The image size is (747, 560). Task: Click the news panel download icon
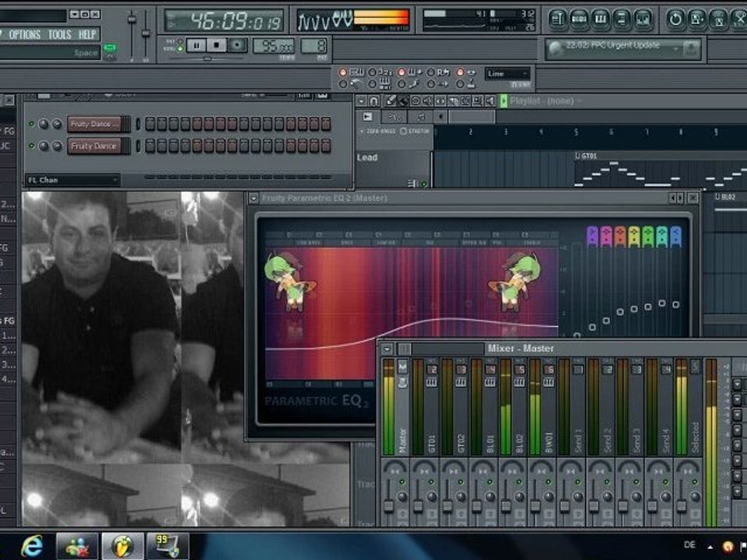[x=691, y=48]
